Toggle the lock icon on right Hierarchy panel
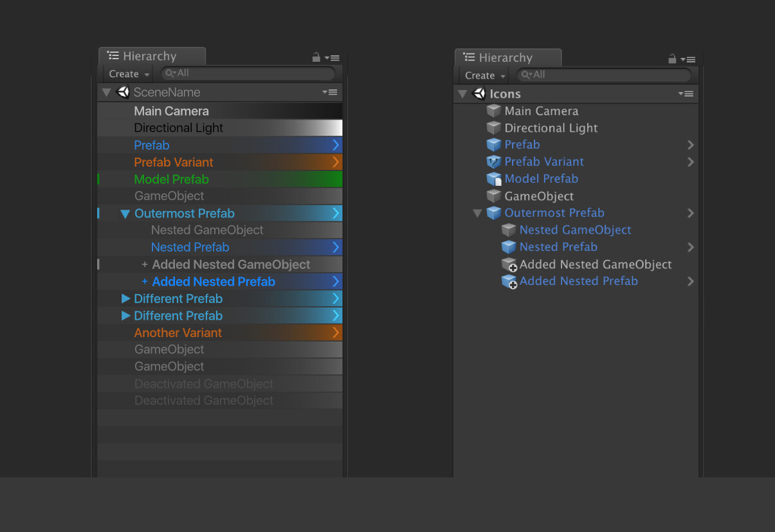The width and height of the screenshot is (775, 532). 671,59
